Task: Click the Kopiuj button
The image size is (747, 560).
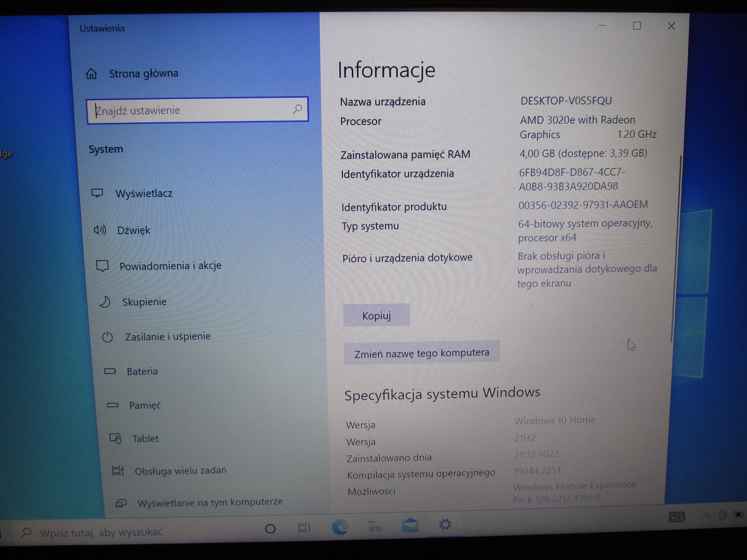Action: click(377, 315)
